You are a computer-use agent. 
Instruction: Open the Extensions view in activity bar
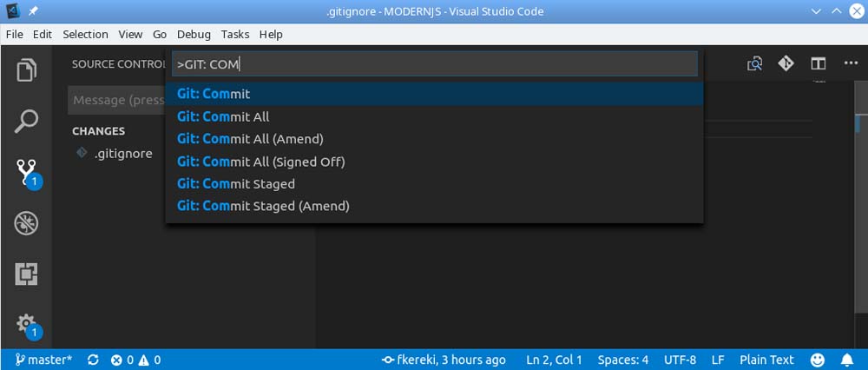27,274
